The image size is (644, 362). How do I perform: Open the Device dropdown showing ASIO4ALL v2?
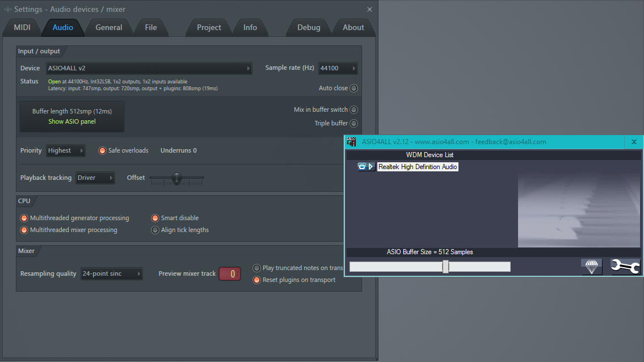(149, 68)
